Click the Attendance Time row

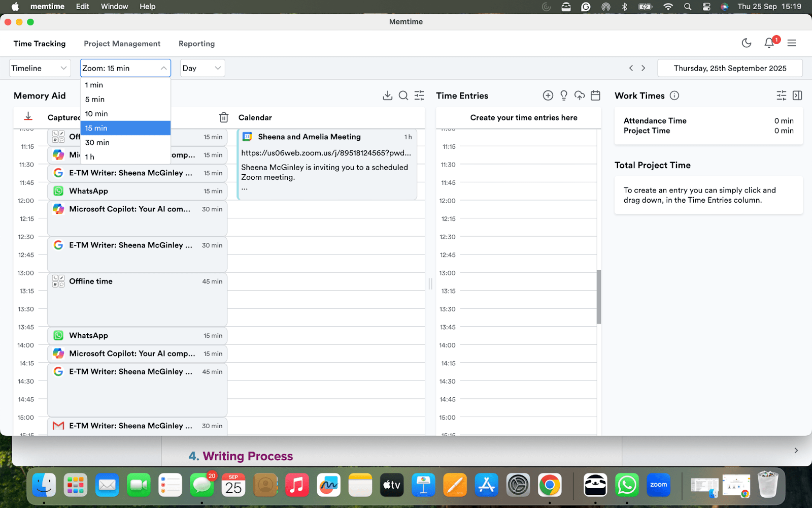tap(708, 121)
